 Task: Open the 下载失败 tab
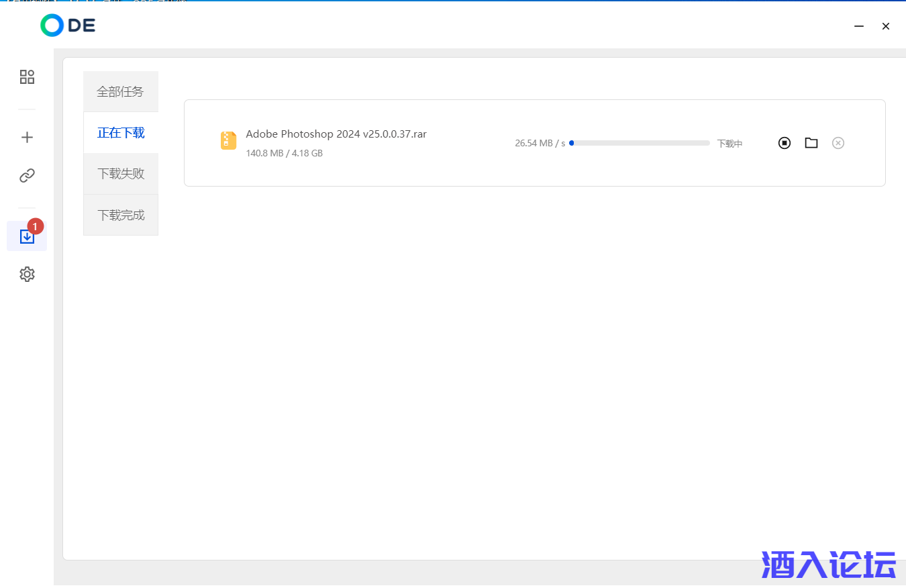coord(121,174)
